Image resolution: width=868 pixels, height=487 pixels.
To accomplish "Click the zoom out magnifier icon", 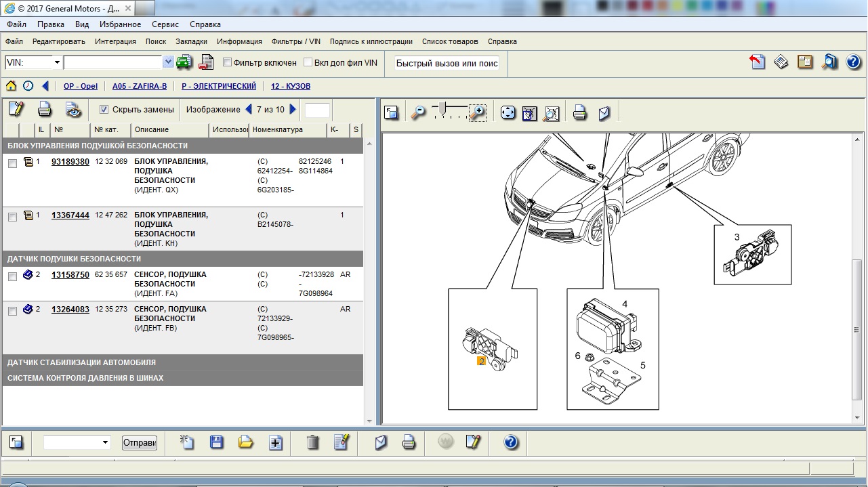I will tap(419, 112).
